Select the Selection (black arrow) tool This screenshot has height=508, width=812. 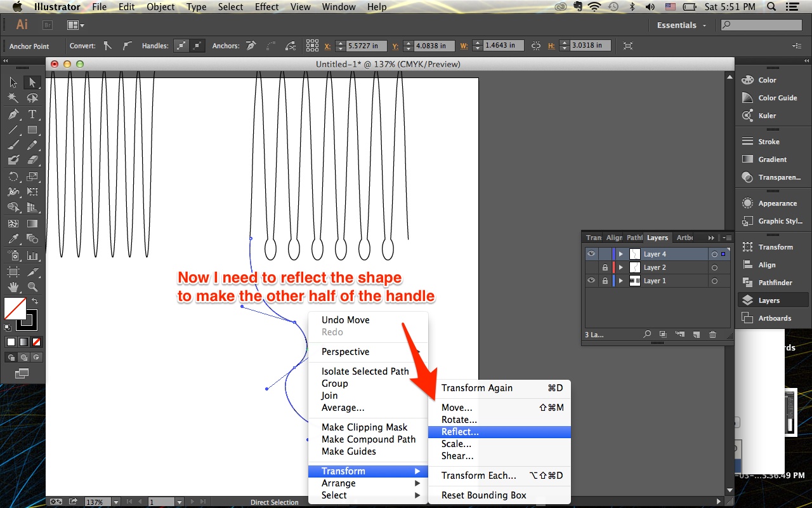(13, 83)
